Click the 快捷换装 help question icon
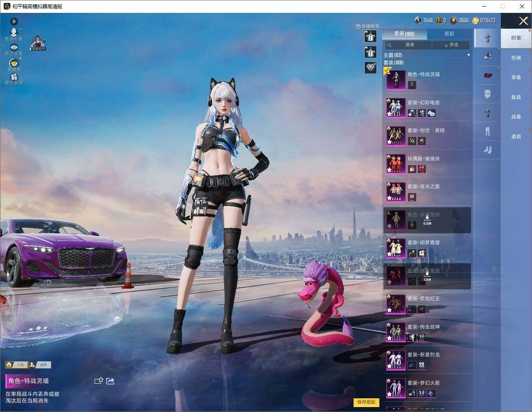 pos(358,26)
